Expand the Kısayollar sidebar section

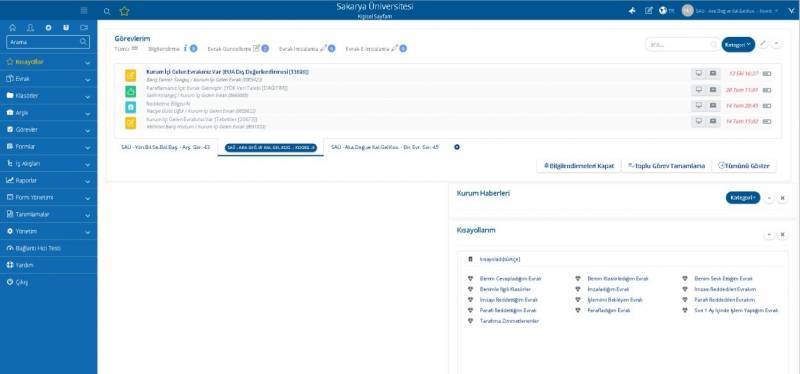(48, 62)
